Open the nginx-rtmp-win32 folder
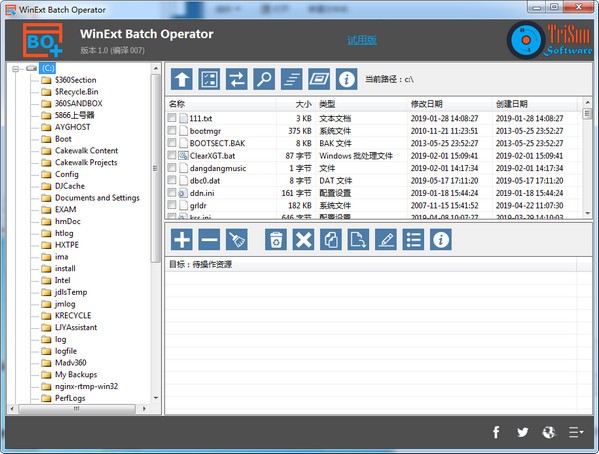Image resolution: width=599 pixels, height=454 pixels. coord(86,386)
